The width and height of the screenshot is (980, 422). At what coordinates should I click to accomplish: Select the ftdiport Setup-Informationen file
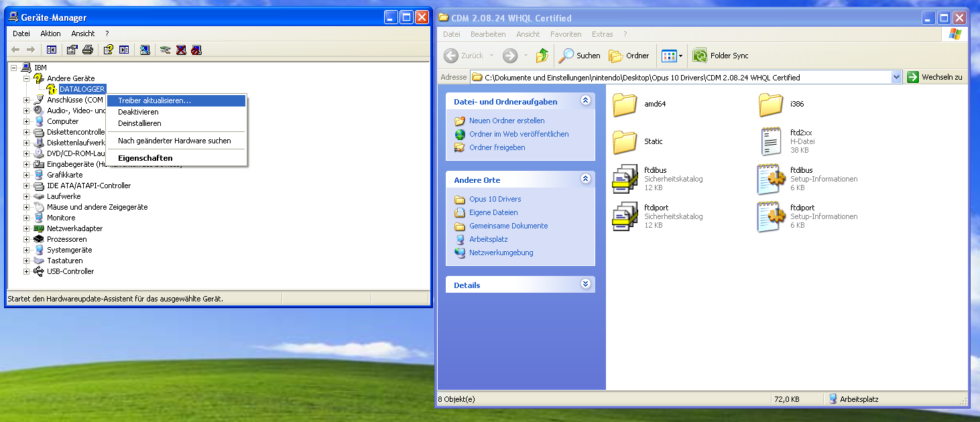(807, 216)
